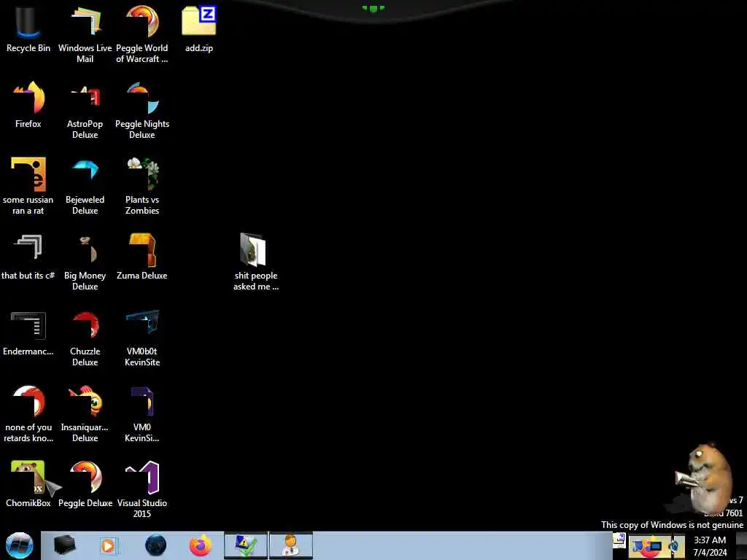Open the media player taskbar icon
Viewport: 747px width, 560px height.
coord(108,545)
